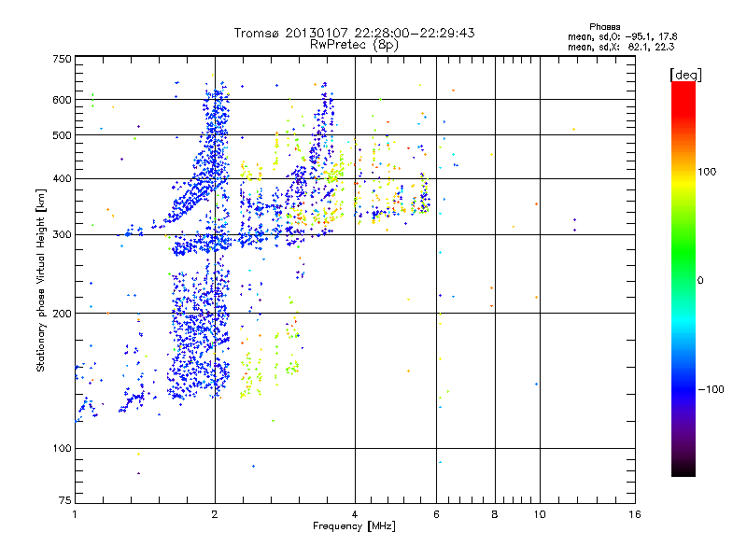This screenshot has height=560, width=747.
Task: Click the y-axis tick label '100'
Action: click(x=62, y=448)
